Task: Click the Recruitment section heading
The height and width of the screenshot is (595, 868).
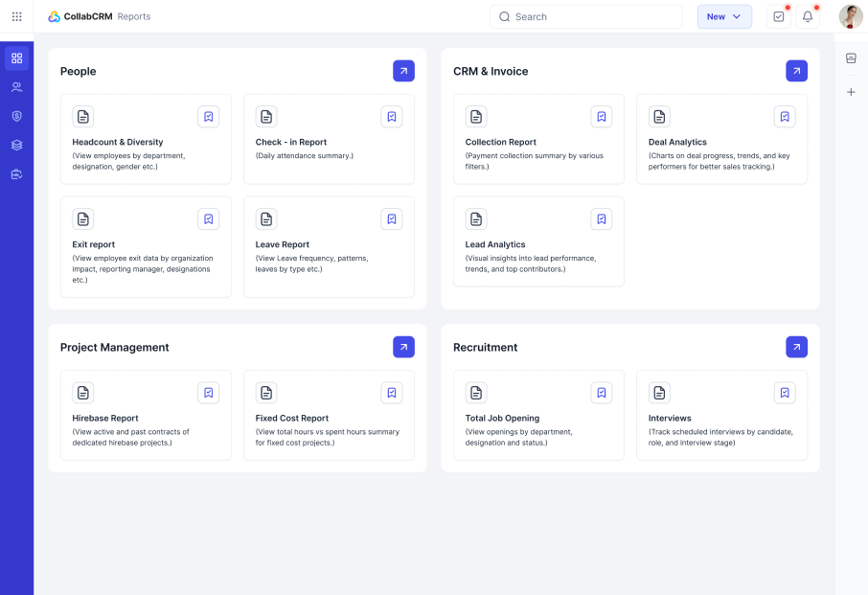Action: click(x=486, y=348)
